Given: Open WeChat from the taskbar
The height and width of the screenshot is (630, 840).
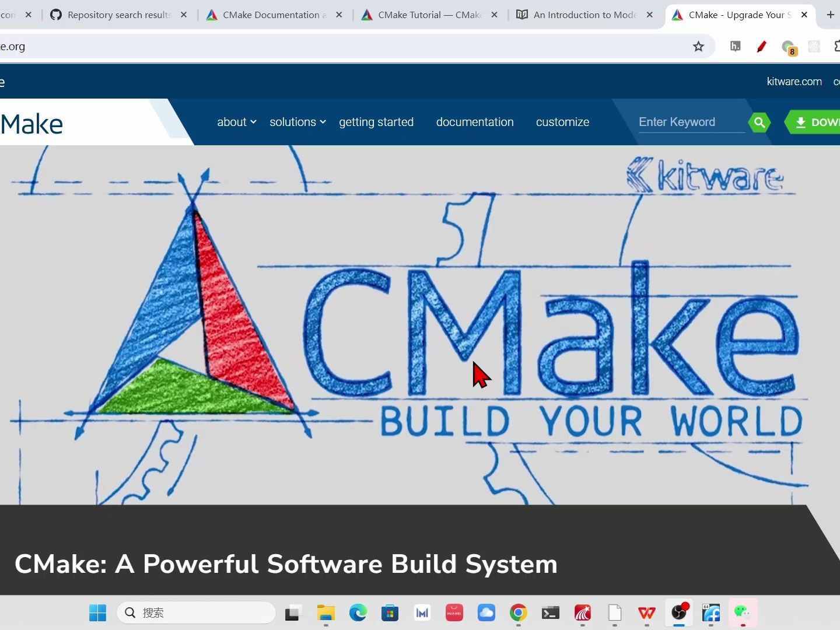Looking at the screenshot, I should point(743,612).
